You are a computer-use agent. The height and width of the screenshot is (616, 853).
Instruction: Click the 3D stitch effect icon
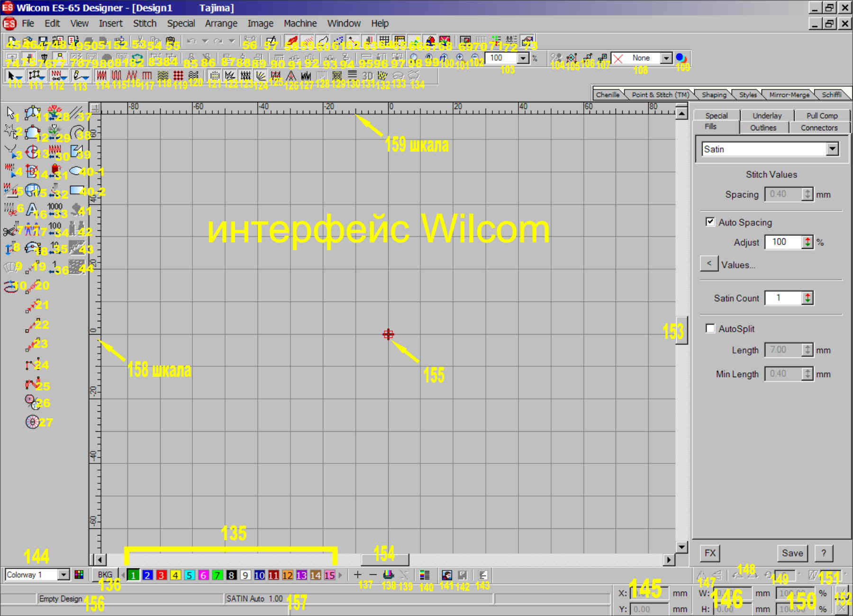[367, 75]
